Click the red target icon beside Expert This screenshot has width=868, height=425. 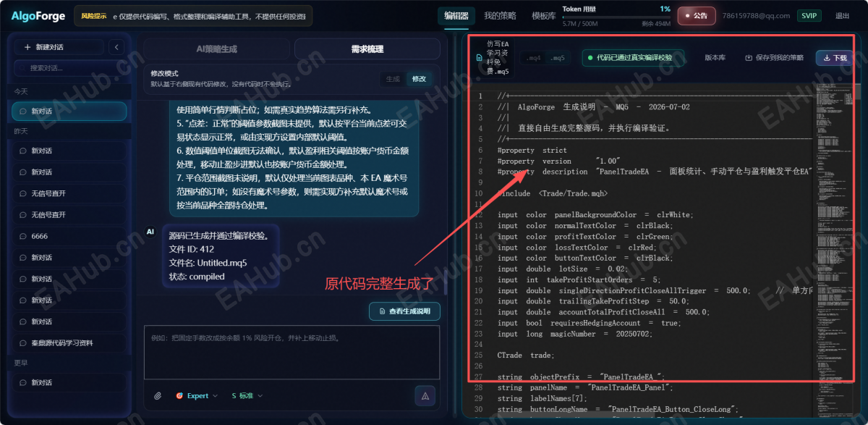179,396
